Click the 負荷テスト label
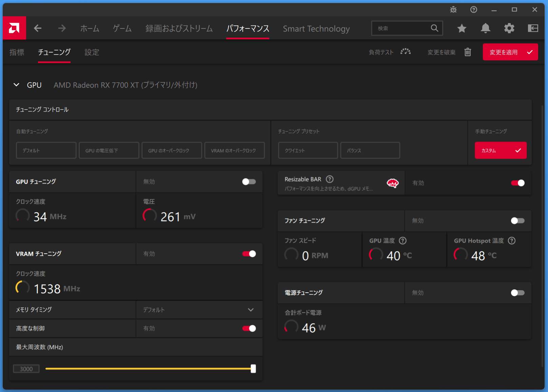 pos(381,52)
